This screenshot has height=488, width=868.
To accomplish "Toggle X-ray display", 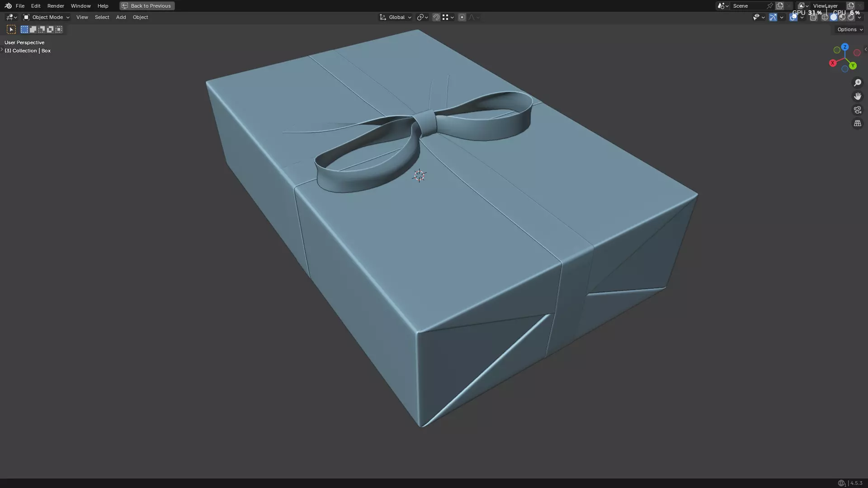I will tap(813, 17).
